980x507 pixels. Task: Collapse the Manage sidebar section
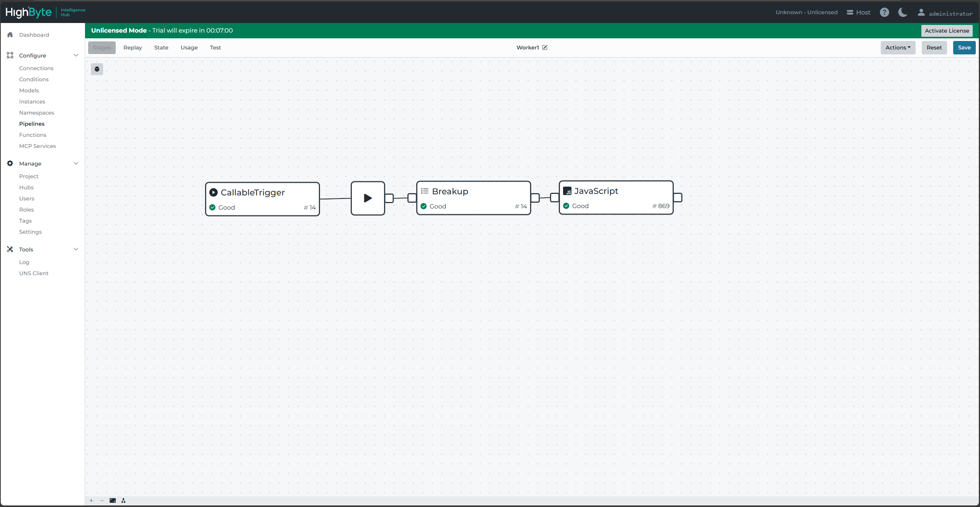(x=76, y=163)
